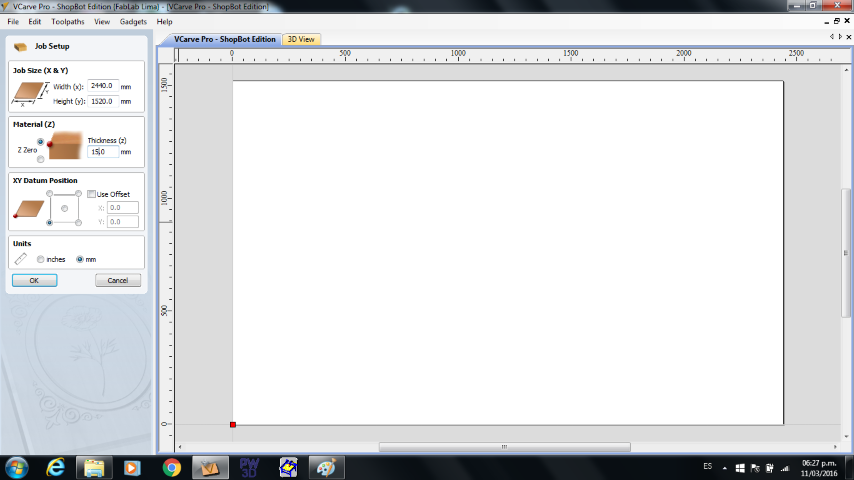Click the Units ruler icon

coord(21,259)
